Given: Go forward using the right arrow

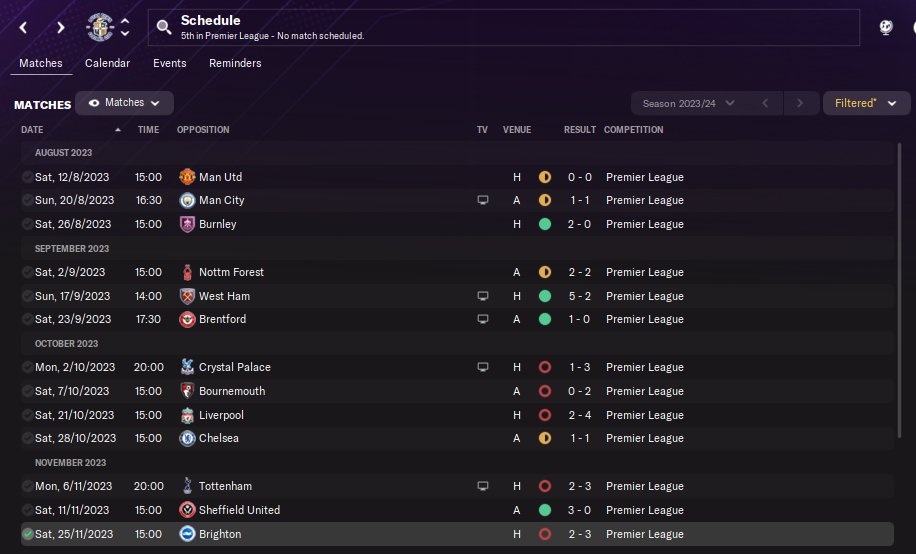Looking at the screenshot, I should (60, 27).
